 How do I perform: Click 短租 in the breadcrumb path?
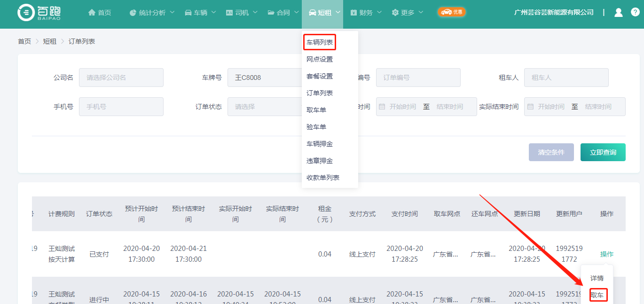click(x=49, y=41)
